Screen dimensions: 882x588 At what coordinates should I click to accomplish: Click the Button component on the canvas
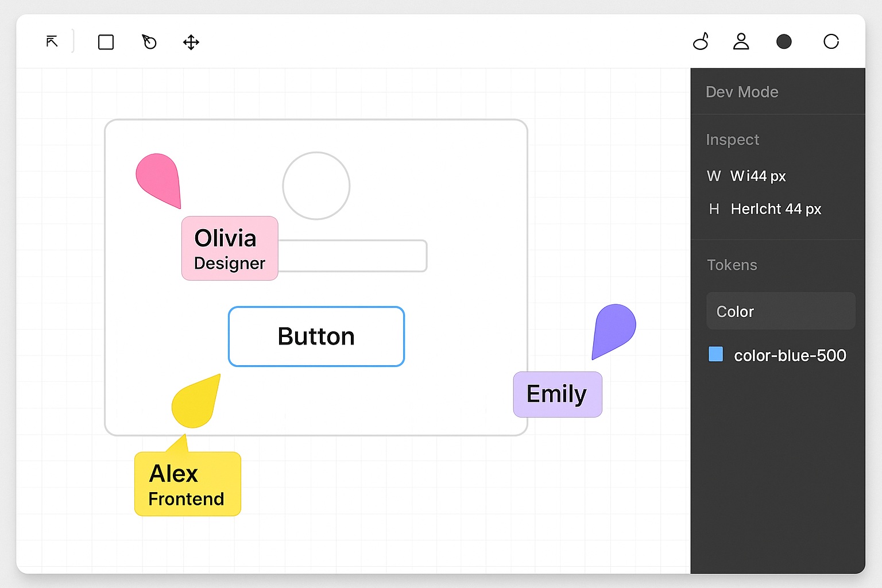tap(316, 336)
